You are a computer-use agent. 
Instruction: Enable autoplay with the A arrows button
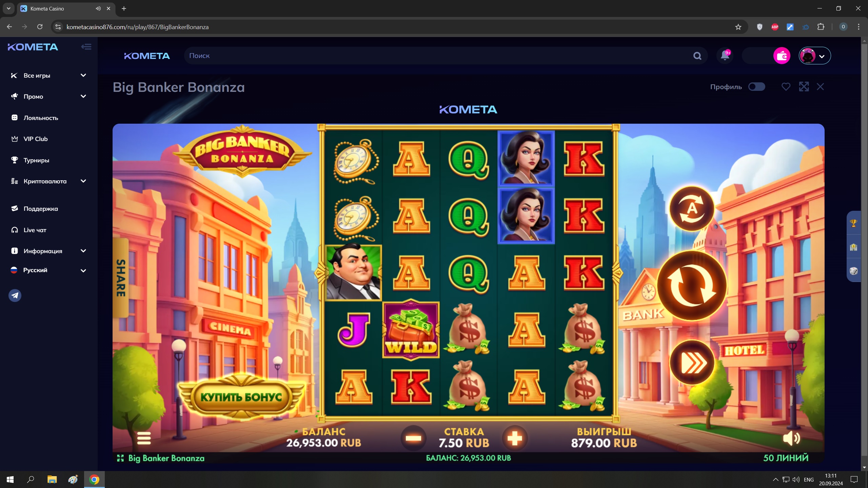692,209
